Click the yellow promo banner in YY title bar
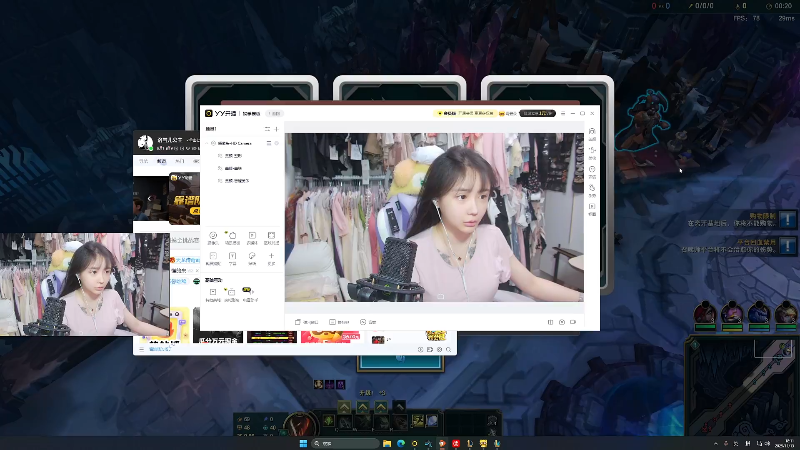800x450 pixels. pyautogui.click(x=465, y=113)
